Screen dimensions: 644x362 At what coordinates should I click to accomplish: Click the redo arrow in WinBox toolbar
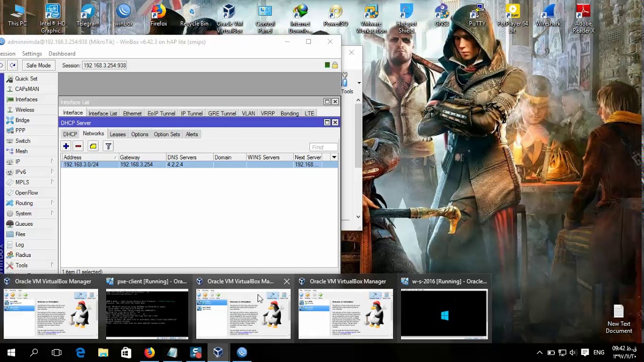13,65
